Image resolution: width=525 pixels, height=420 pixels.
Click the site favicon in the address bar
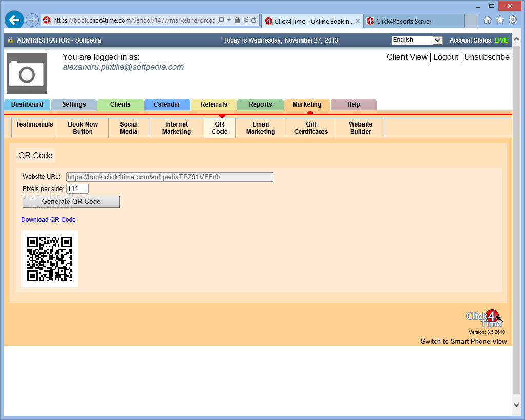(47, 20)
